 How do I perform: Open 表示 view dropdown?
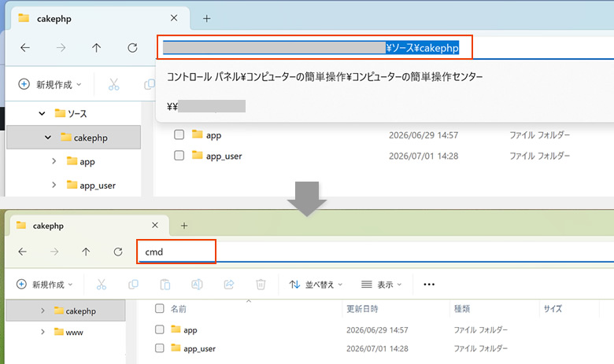[382, 285]
